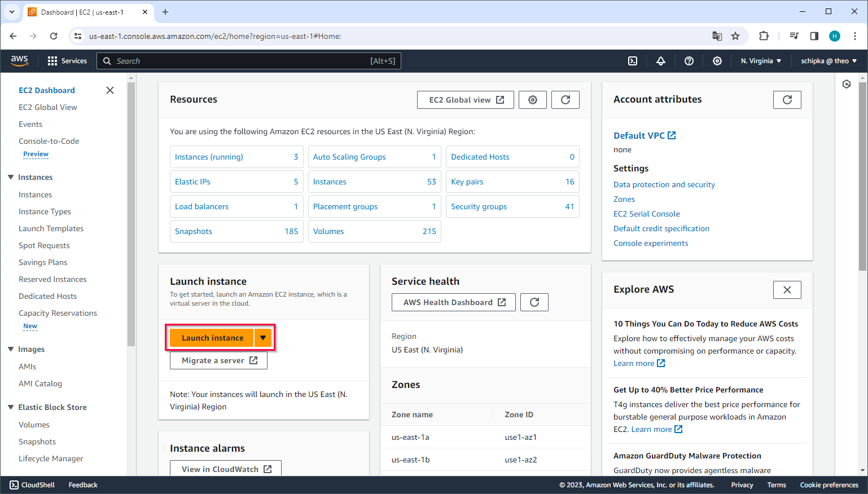Open EC2 Serial Console link
The width and height of the screenshot is (868, 494).
[647, 214]
